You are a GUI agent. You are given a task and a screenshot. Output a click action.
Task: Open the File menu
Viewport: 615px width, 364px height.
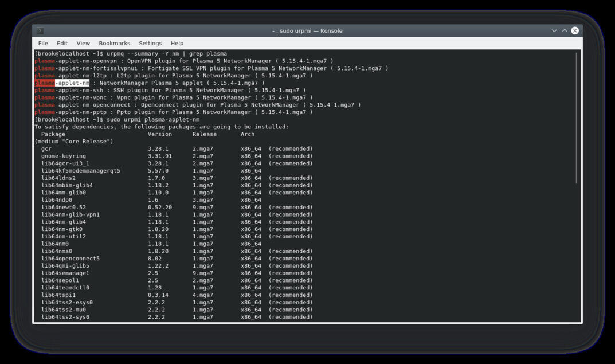pyautogui.click(x=43, y=43)
